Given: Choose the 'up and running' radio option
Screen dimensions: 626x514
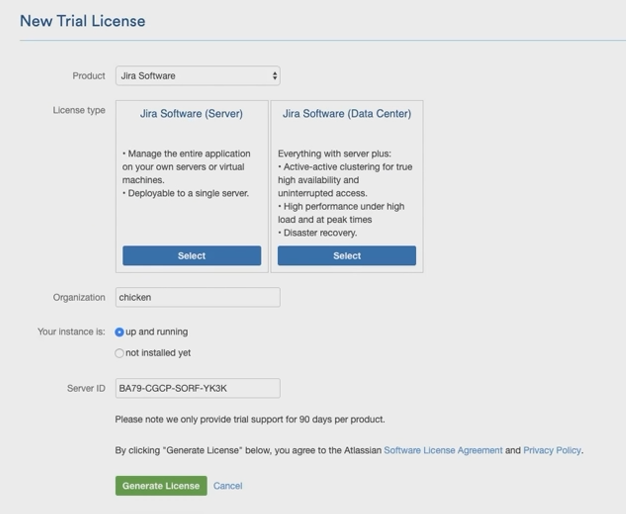Looking at the screenshot, I should (119, 332).
